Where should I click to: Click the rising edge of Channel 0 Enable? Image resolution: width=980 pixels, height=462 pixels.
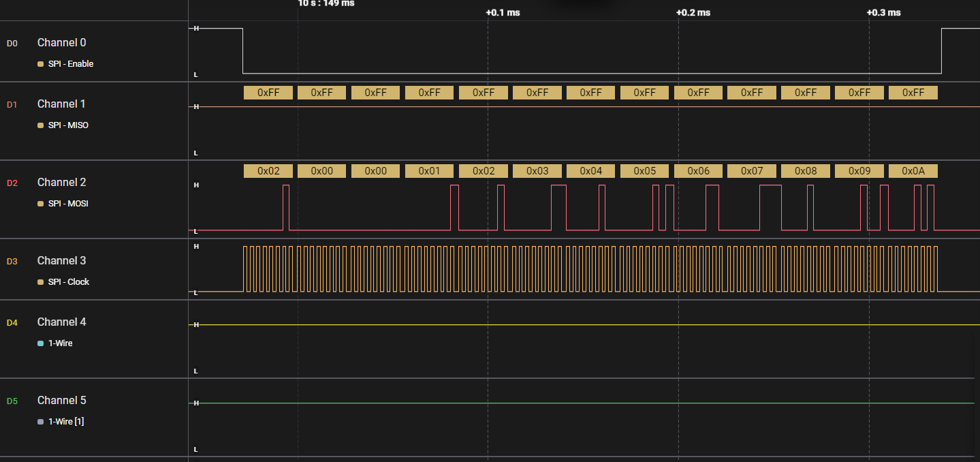tap(941, 50)
